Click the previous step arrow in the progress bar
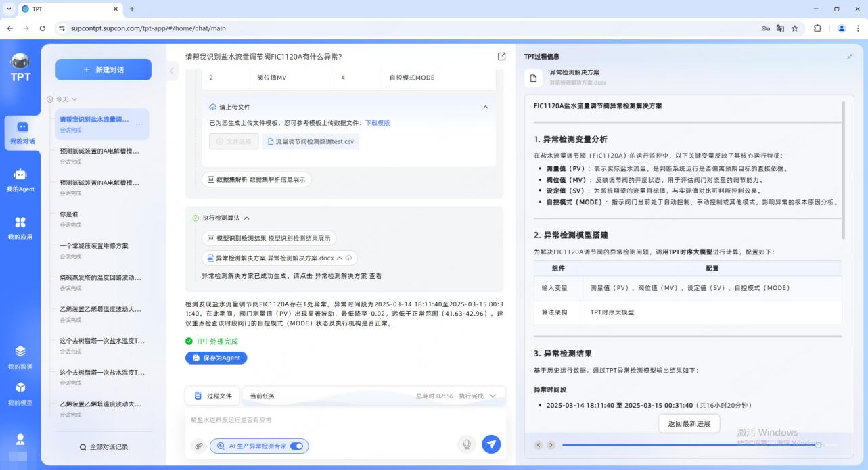This screenshot has width=868, height=470. pos(539,445)
